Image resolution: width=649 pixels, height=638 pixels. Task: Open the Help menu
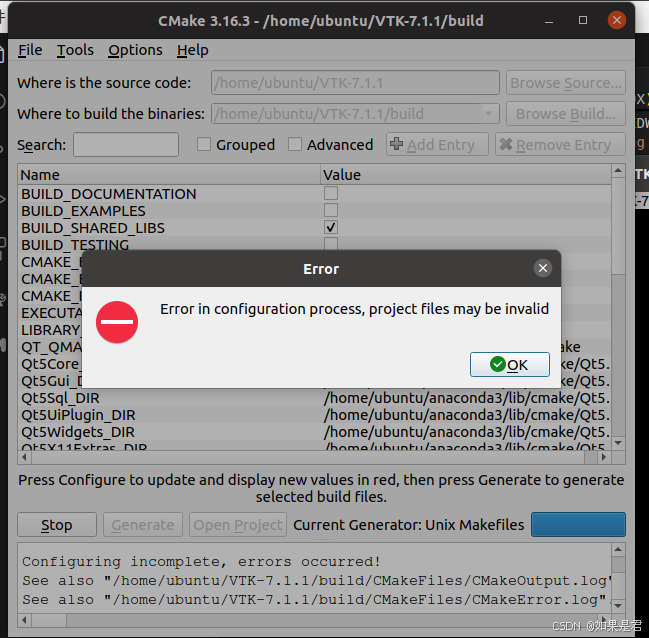pos(192,50)
